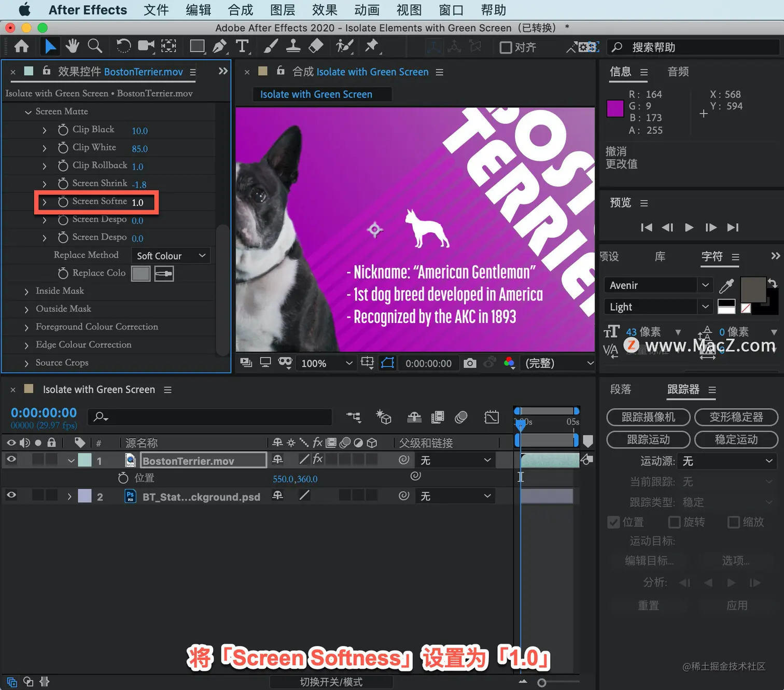Toggle the 缩放 tracker checkbox
The height and width of the screenshot is (690, 784).
734,522
